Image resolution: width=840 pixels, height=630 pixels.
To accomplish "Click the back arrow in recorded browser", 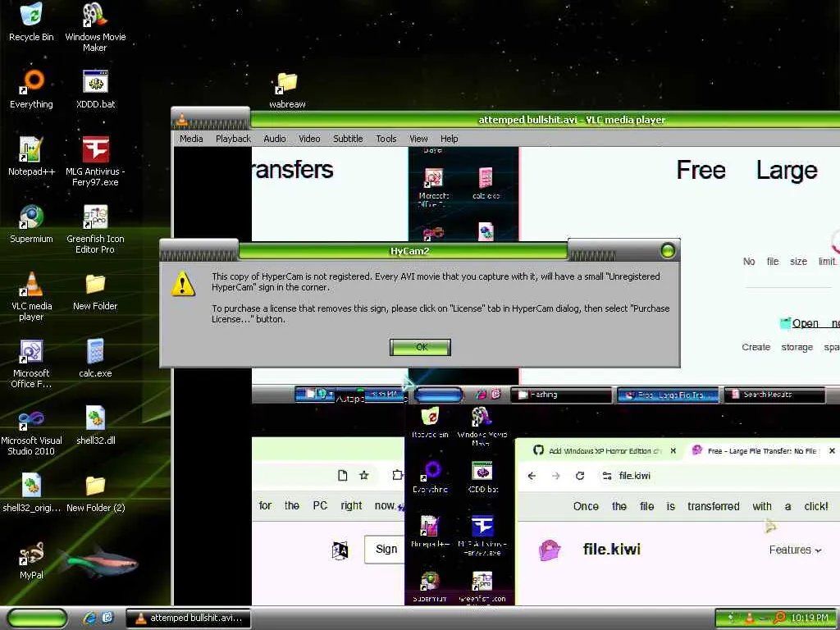I will [x=532, y=476].
